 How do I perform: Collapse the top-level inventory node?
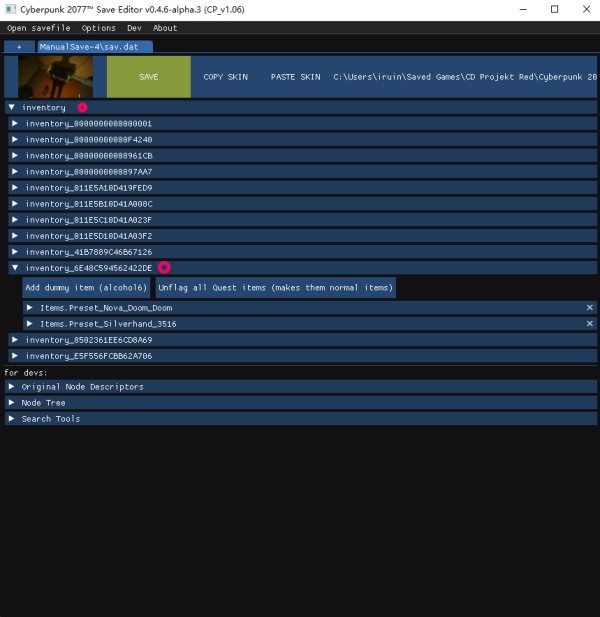[12, 107]
